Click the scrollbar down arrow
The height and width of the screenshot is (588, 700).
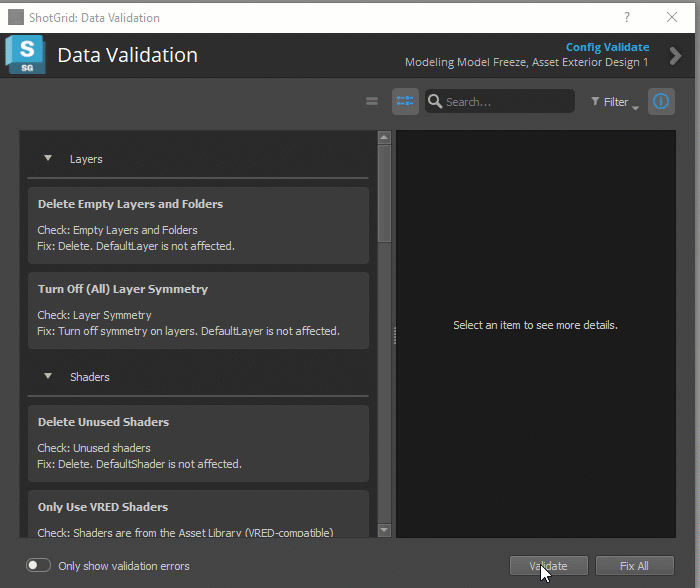384,530
